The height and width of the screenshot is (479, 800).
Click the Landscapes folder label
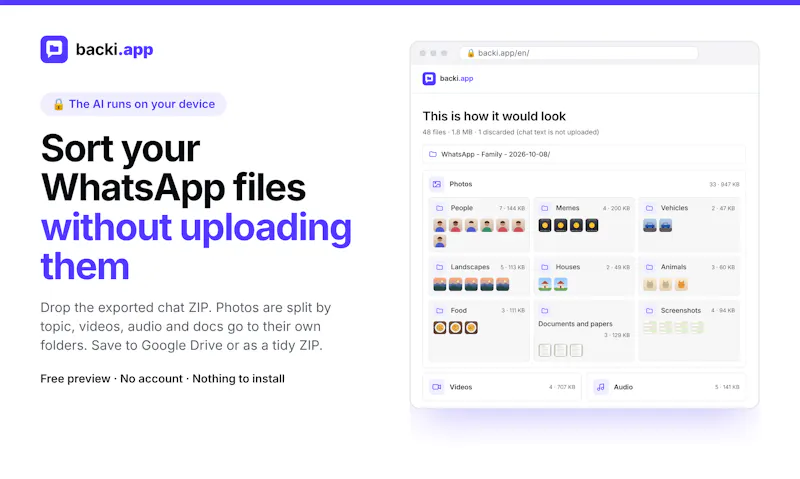coord(470,267)
